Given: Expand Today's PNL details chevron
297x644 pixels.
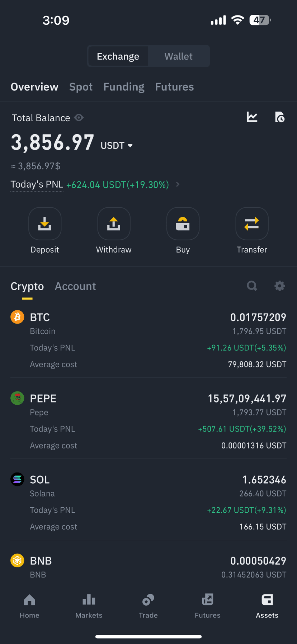Looking at the screenshot, I should (x=178, y=184).
